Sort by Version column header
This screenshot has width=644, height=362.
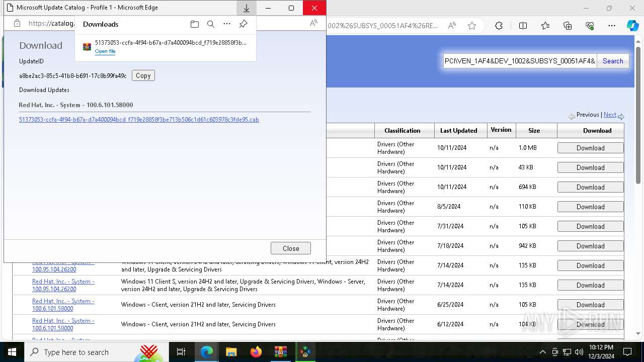[501, 130]
